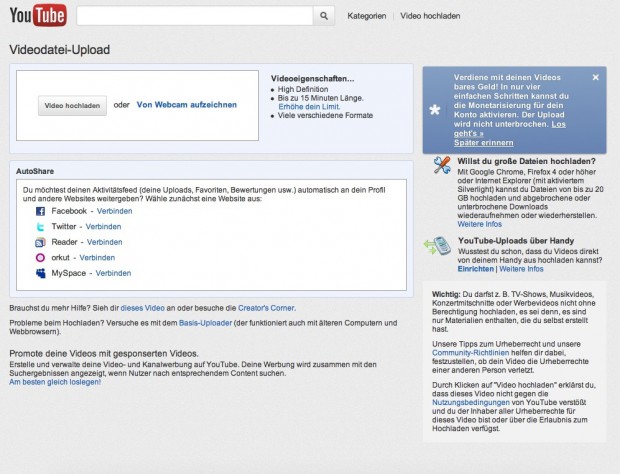
Task: Click the gray Video hochladen button
Action: pos(72,106)
